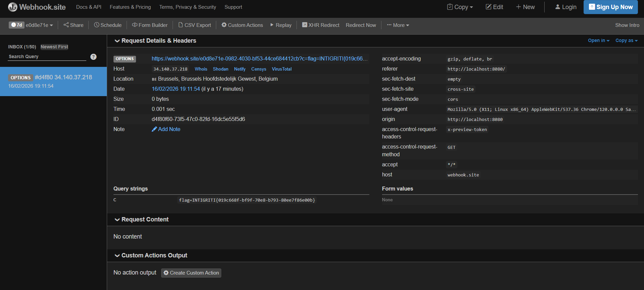The width and height of the screenshot is (644, 290).
Task: Click the Sign Up Now button
Action: (610, 7)
